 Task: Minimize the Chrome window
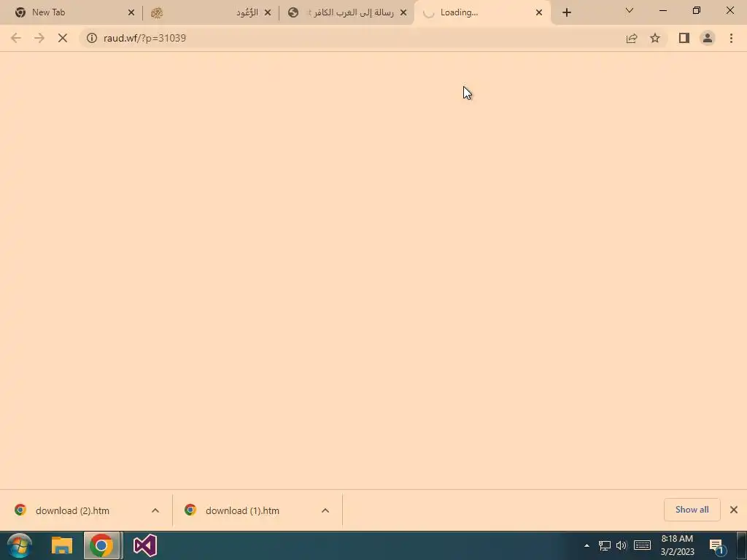pos(662,10)
